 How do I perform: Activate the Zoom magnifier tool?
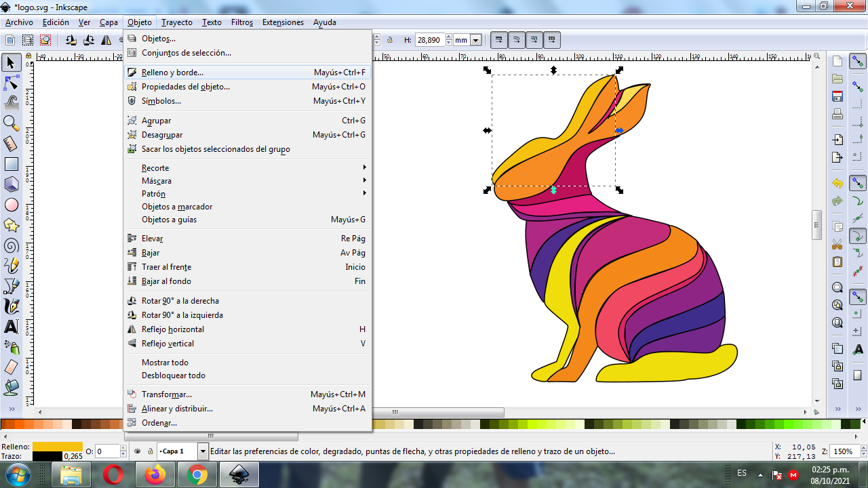pyautogui.click(x=11, y=123)
